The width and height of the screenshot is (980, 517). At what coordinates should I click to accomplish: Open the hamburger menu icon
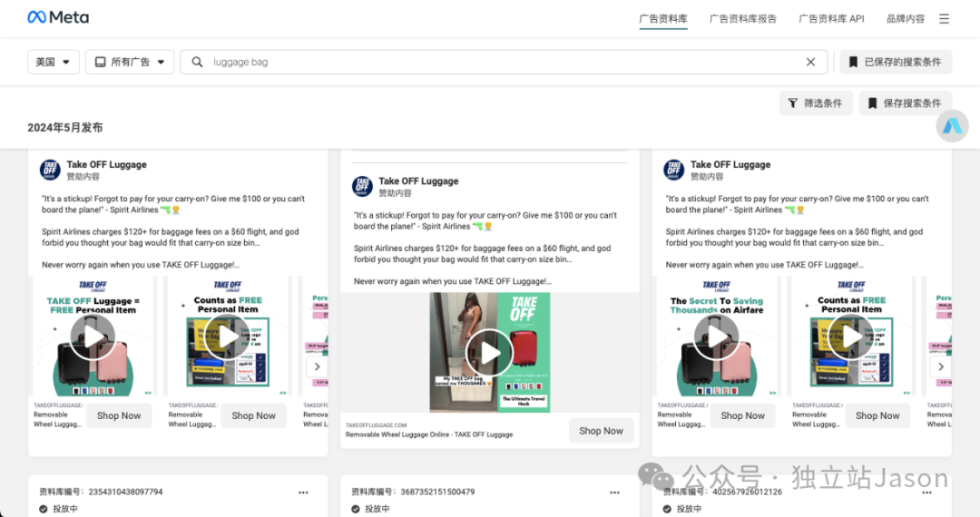[x=944, y=19]
